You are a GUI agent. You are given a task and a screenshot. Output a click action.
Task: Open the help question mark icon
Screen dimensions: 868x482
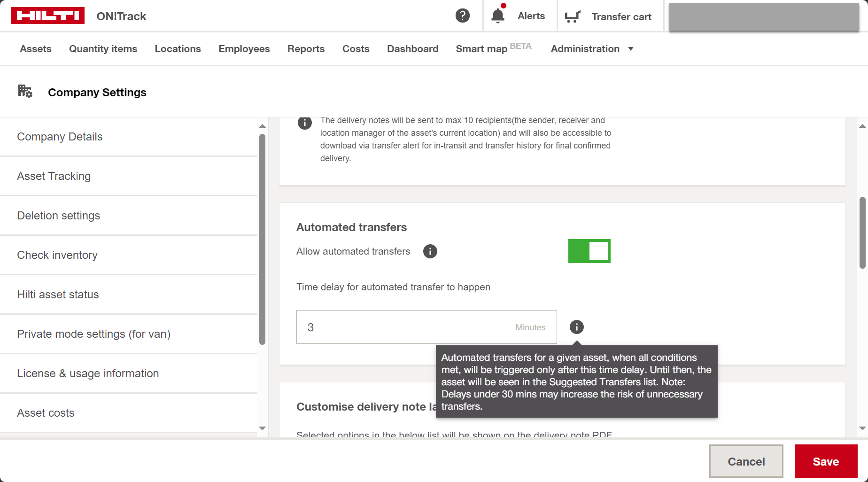462,16
